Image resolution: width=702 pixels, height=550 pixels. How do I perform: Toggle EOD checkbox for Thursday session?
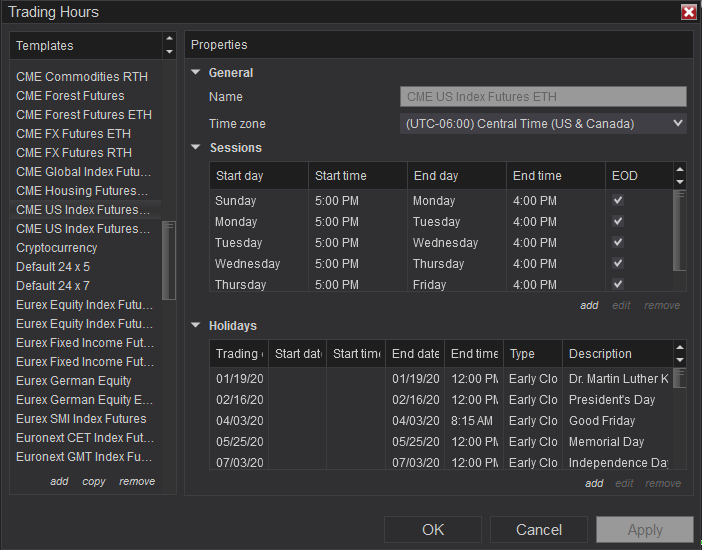(618, 284)
